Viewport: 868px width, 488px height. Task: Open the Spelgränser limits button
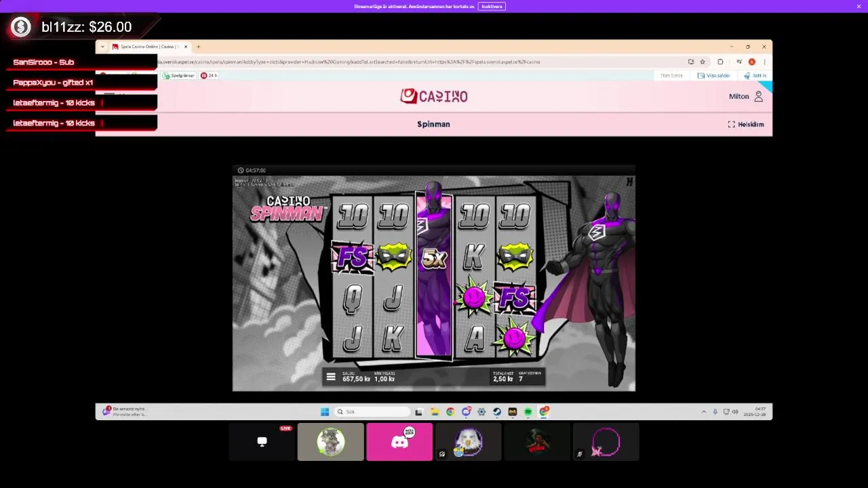coord(179,75)
